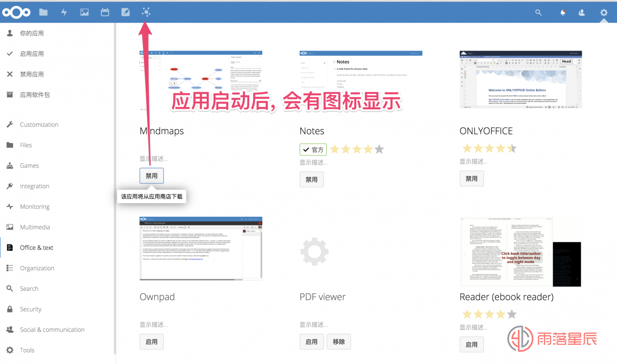The image size is (617, 364).
Task: Open the Notes pencil icon
Action: click(x=125, y=13)
